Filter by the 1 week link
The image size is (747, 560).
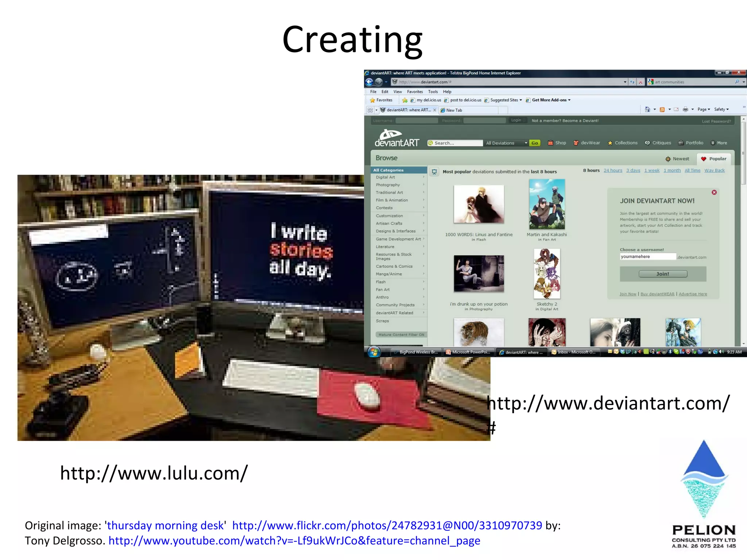pos(652,171)
